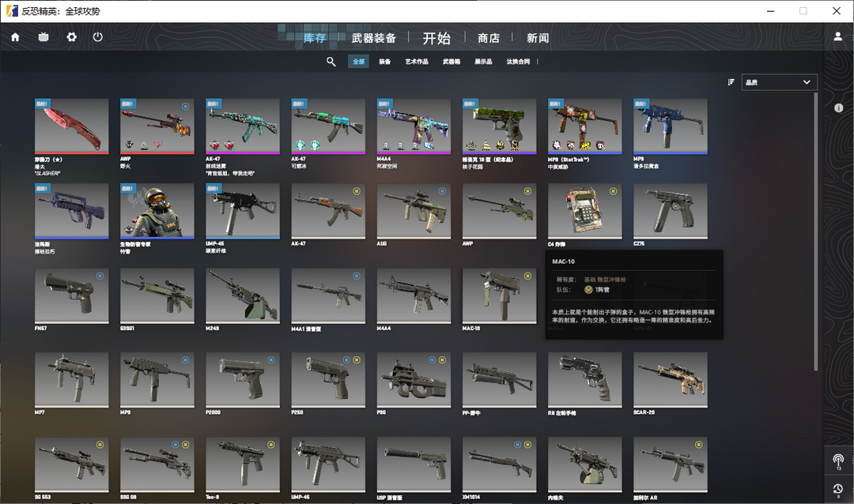Open the player profile icon
The width and height of the screenshot is (854, 504).
(838, 37)
